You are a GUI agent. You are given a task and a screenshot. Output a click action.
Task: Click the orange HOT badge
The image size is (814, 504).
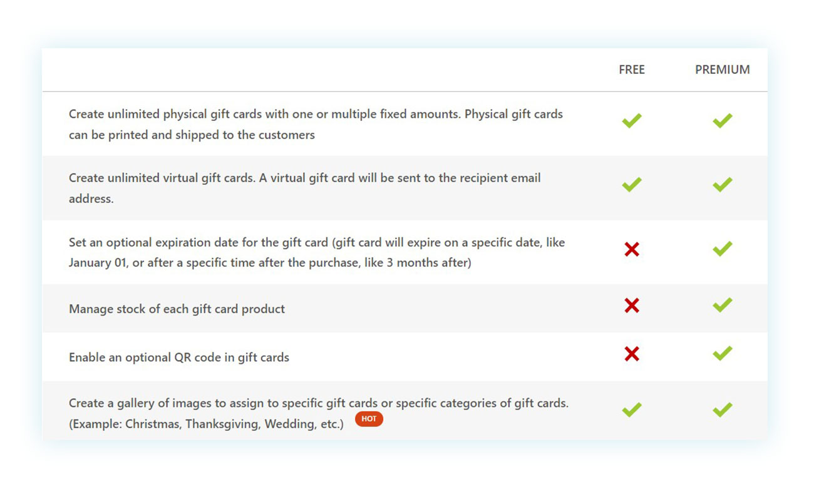pyautogui.click(x=369, y=419)
